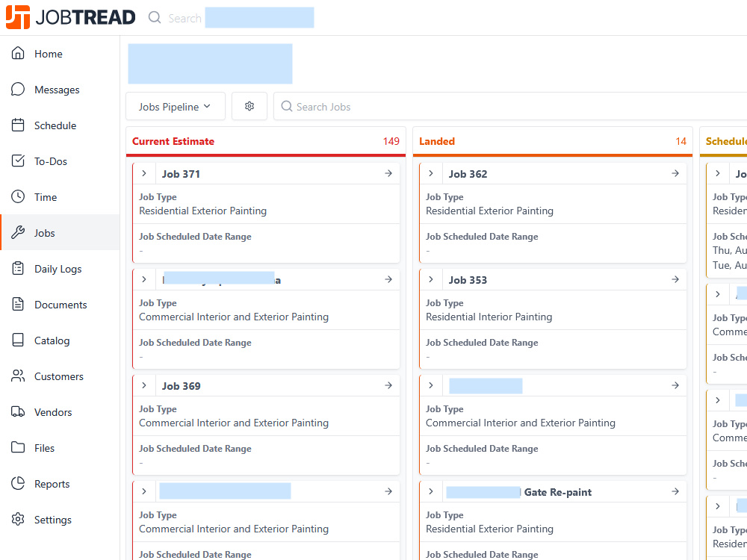Click the Messages speech bubble icon
The width and height of the screenshot is (747, 560).
(18, 89)
